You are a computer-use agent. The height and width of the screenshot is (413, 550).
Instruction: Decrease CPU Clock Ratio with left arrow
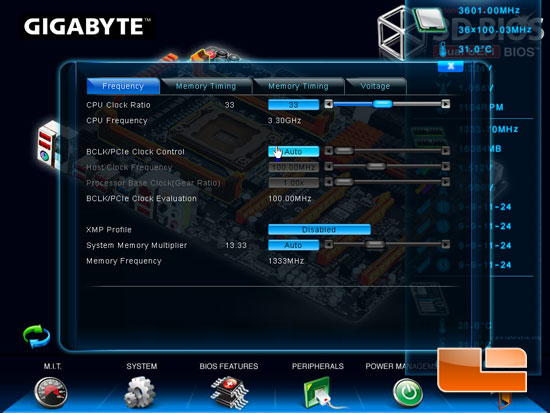(x=328, y=104)
